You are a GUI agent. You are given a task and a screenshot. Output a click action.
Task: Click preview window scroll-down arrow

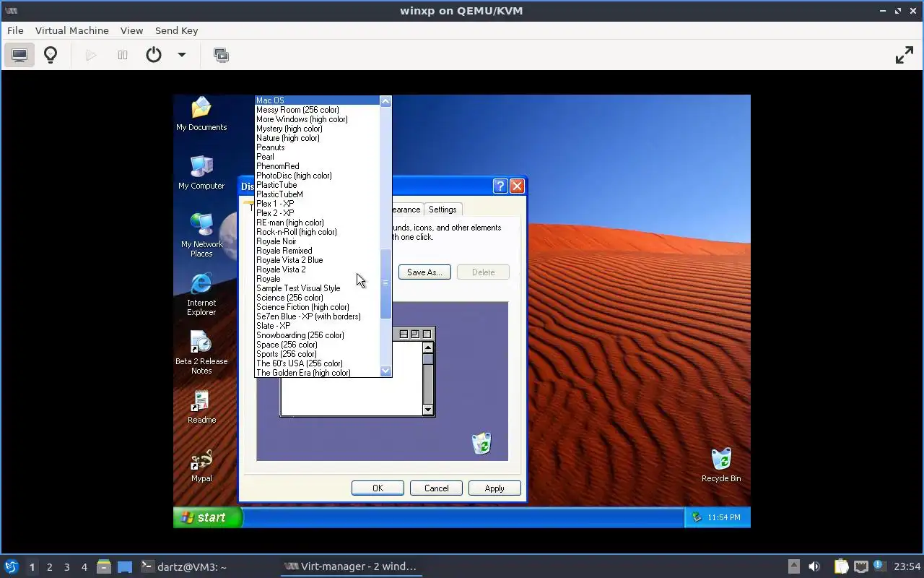coord(428,410)
